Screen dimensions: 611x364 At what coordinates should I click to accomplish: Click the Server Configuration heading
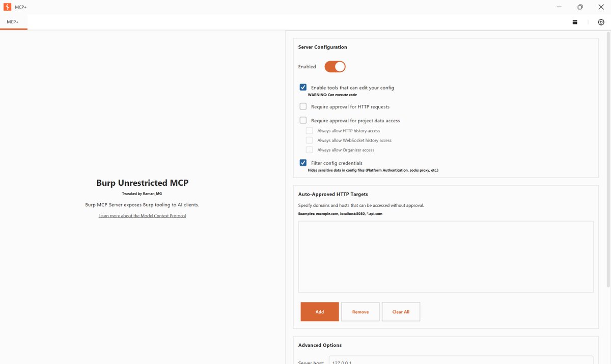click(323, 47)
